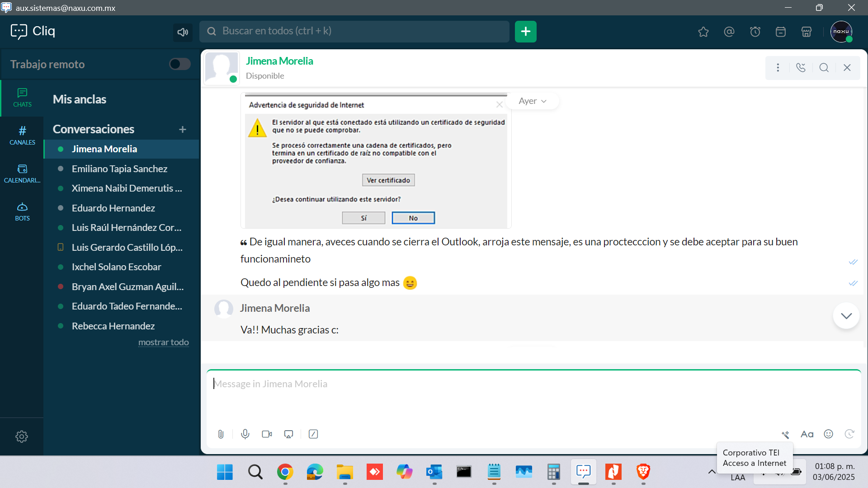Start a voice message with microphone icon
868x488 pixels.
(x=245, y=434)
